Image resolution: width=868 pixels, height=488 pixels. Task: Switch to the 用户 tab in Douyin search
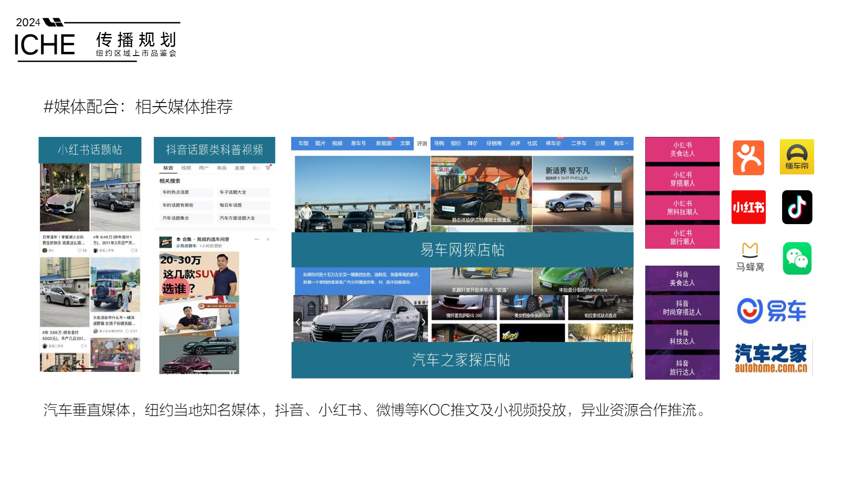tap(203, 168)
